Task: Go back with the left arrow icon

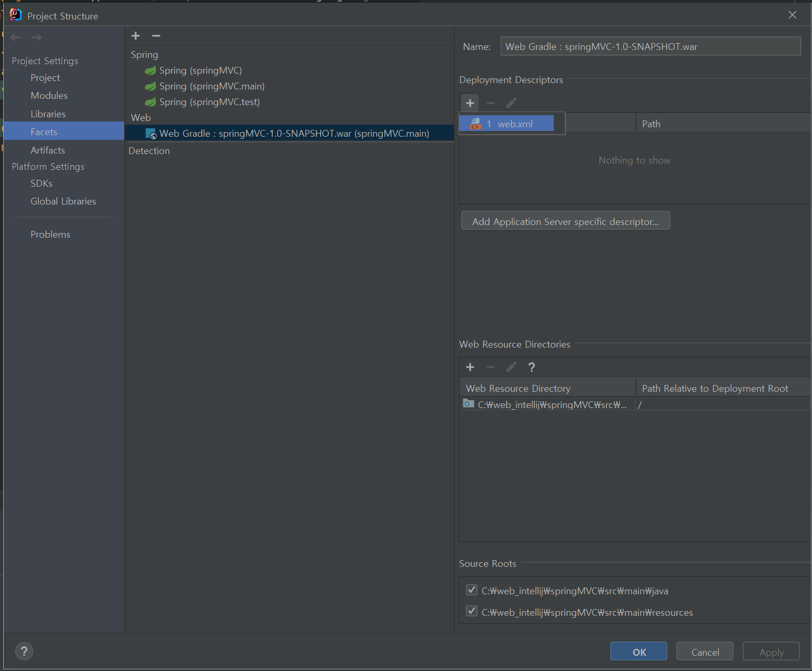Action: tap(16, 37)
